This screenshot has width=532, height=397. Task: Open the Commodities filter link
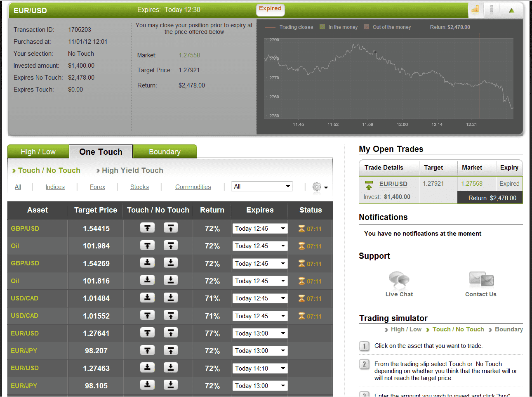click(193, 187)
